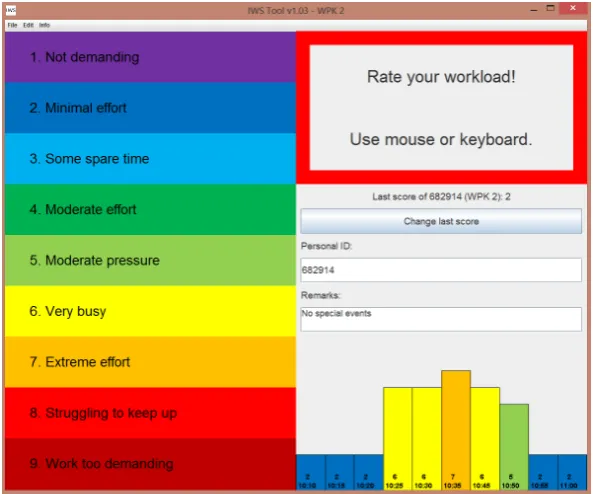Open the Info menu

click(x=44, y=25)
